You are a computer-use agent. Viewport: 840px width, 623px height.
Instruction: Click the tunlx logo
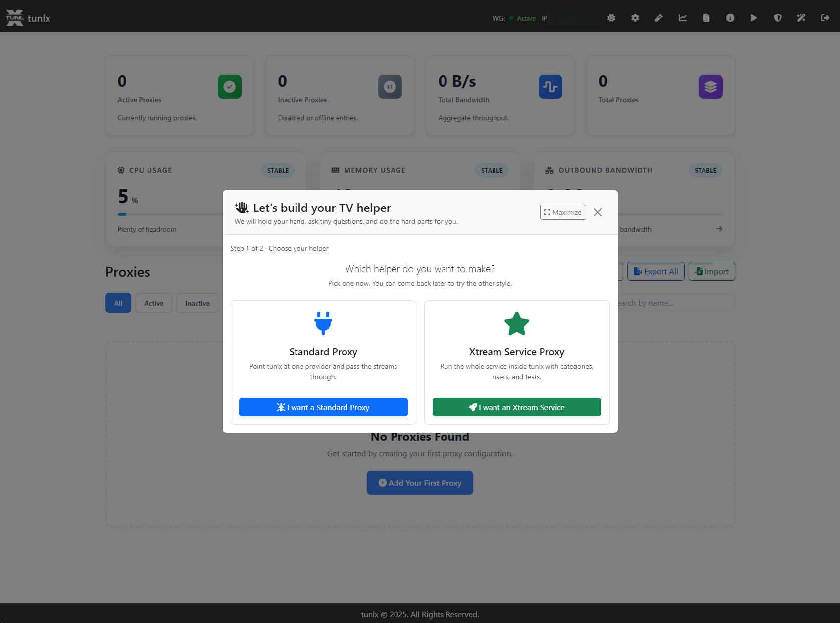[x=28, y=17]
